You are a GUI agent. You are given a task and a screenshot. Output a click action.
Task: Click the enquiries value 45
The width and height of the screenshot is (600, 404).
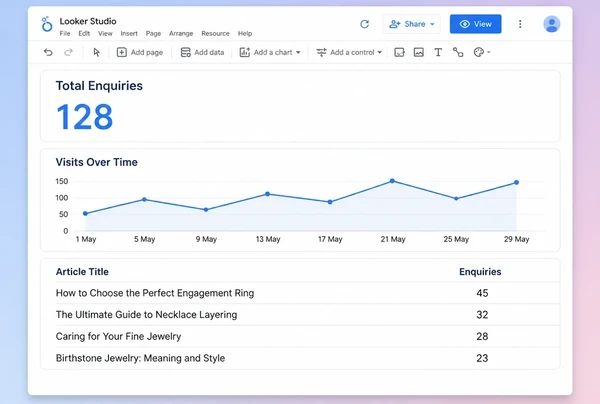coord(482,293)
